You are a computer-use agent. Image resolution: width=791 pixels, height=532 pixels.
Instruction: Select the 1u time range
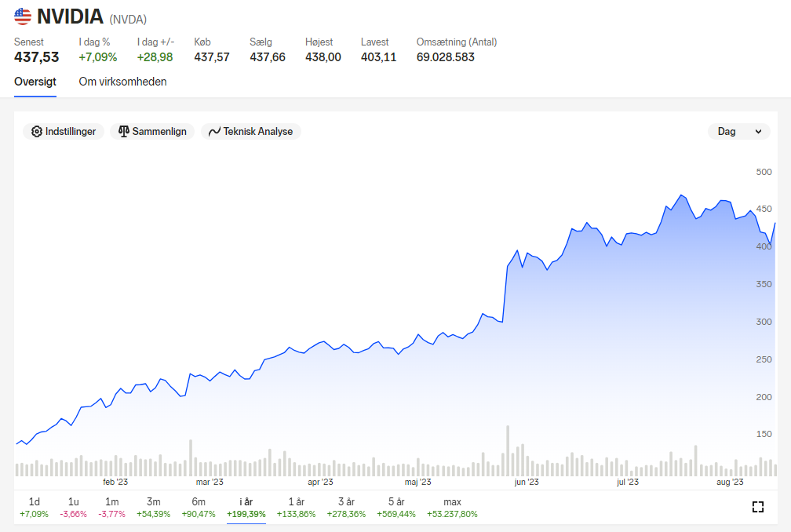[74, 508]
